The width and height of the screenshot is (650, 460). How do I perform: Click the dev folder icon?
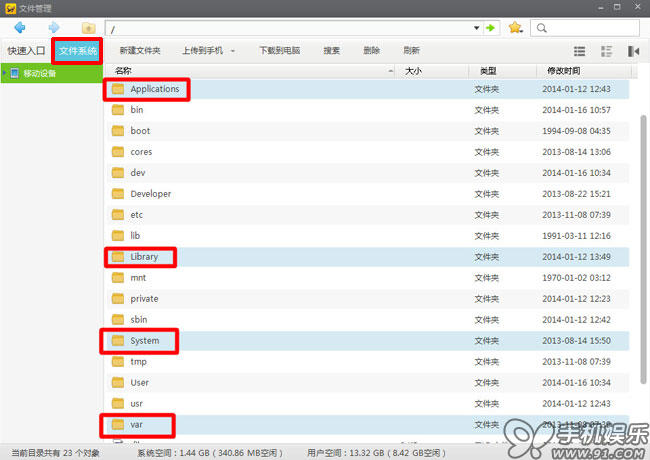pyautogui.click(x=118, y=173)
